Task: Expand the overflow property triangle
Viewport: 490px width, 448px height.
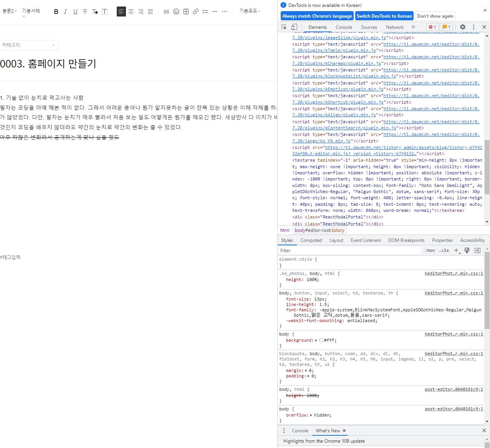Action: (311, 415)
